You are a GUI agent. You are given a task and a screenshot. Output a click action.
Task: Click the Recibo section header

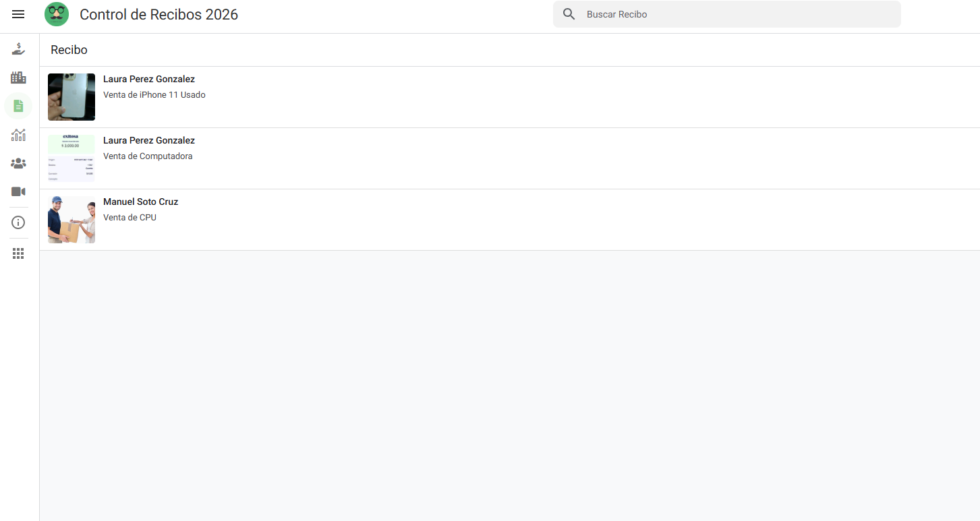[69, 50]
